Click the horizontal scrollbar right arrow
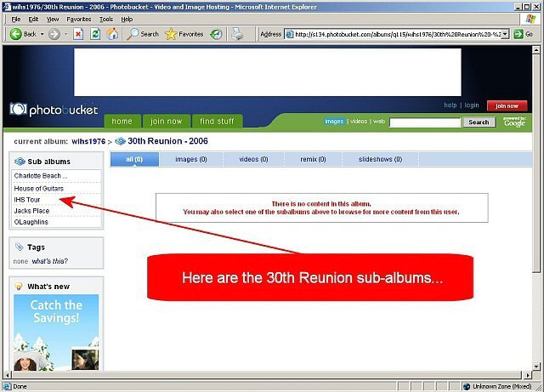Image resolution: width=544 pixels, height=392 pixels. pyautogui.click(x=528, y=375)
